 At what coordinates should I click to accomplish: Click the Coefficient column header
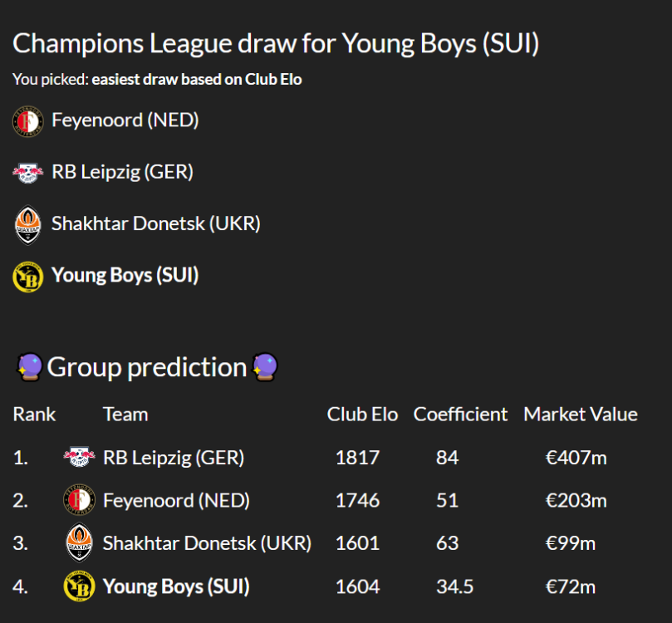(x=460, y=414)
